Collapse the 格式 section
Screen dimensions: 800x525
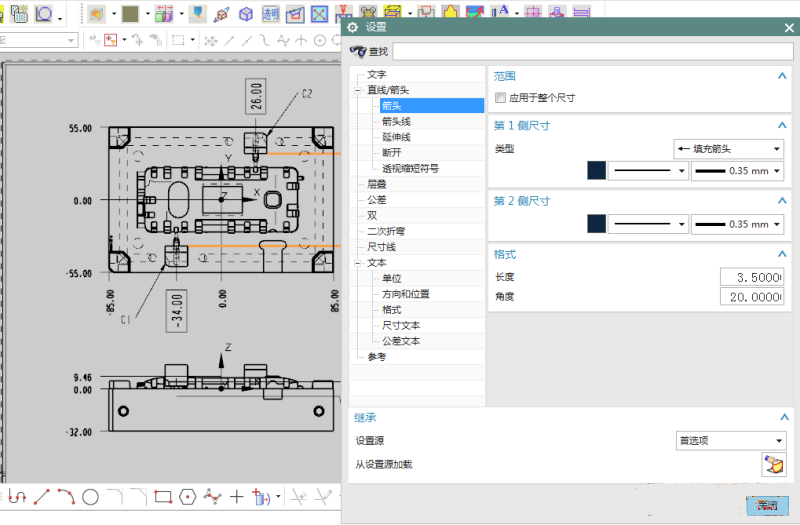[782, 254]
